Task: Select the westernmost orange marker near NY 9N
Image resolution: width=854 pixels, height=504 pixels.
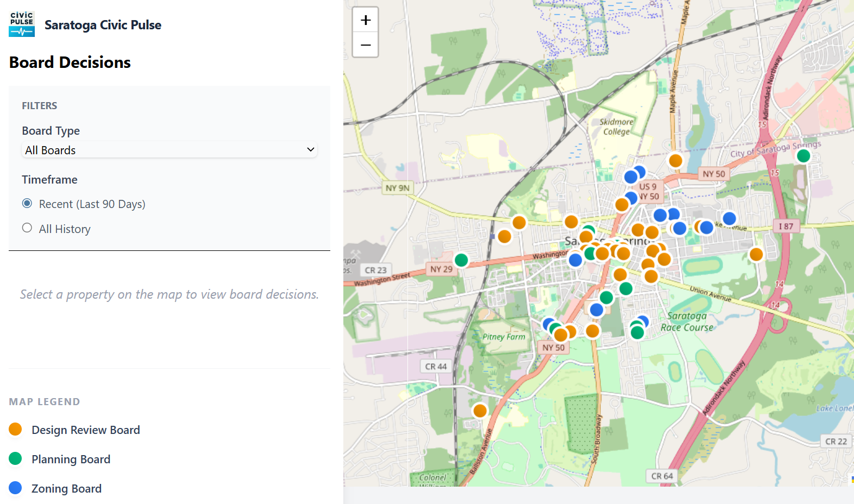Action: pyautogui.click(x=505, y=236)
